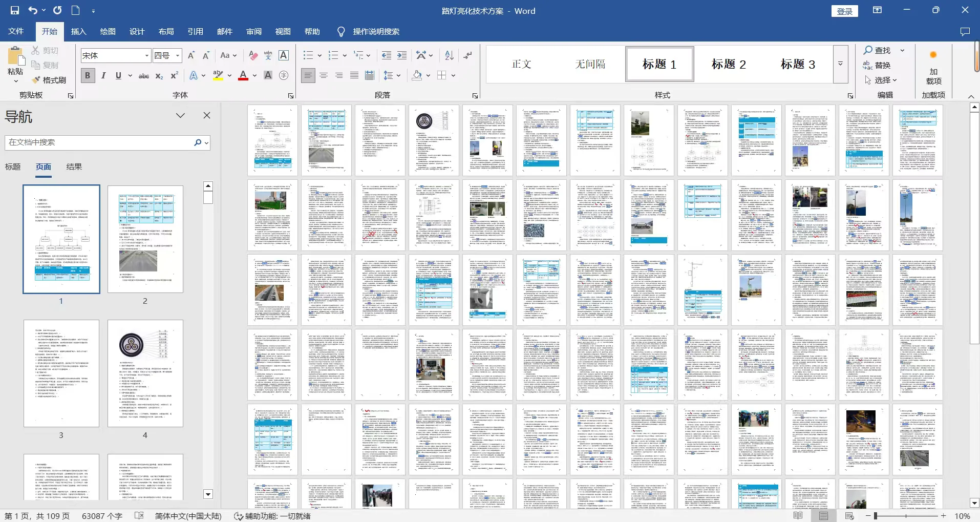The image size is (980, 522).
Task: Open the highlight color dropdown arrow
Action: [229, 76]
